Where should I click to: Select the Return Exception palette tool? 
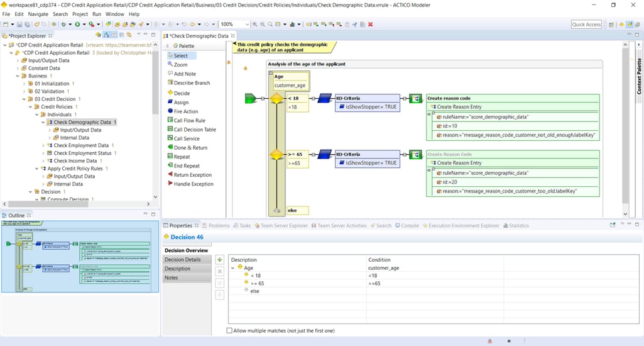[x=190, y=174]
